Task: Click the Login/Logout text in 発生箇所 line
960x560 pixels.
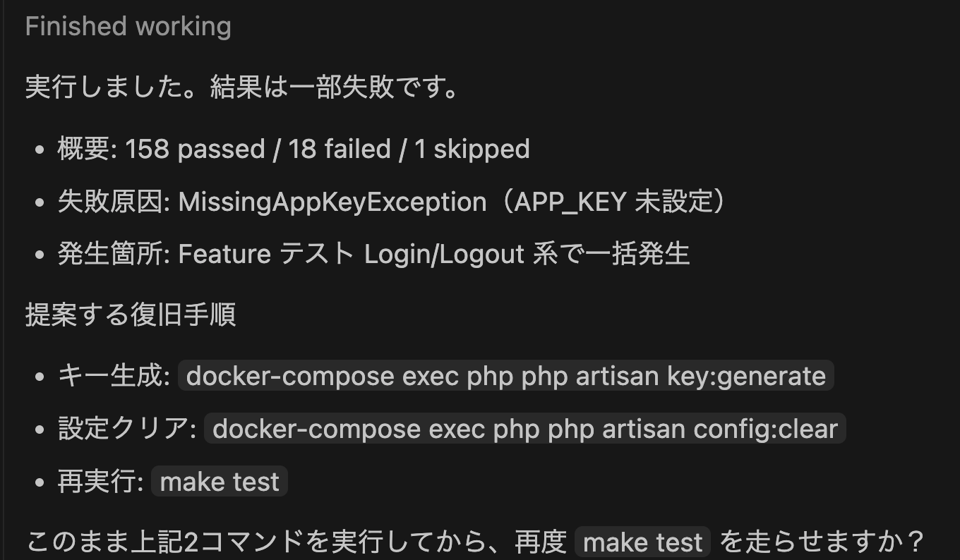Action: [444, 254]
